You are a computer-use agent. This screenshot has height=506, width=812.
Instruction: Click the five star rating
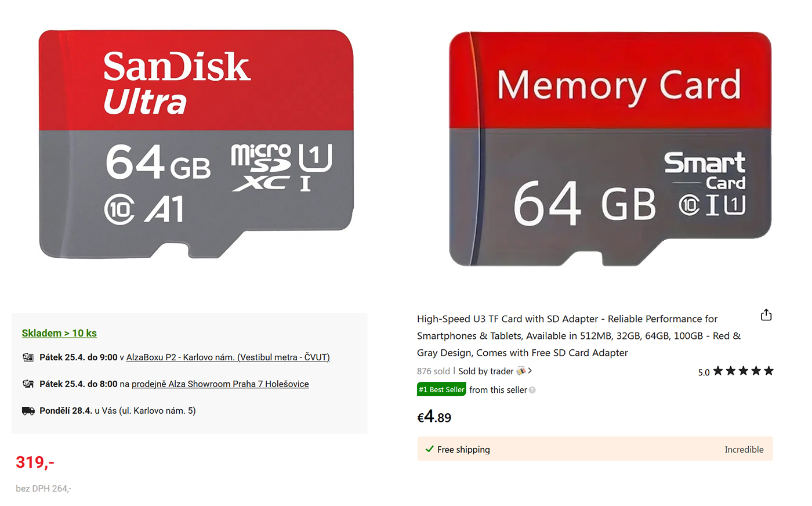(743, 371)
